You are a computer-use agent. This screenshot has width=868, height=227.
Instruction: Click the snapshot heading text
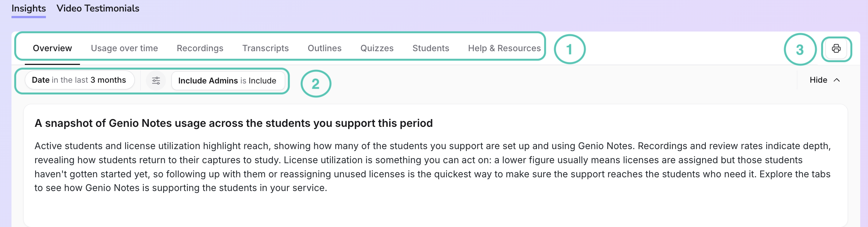tap(234, 123)
